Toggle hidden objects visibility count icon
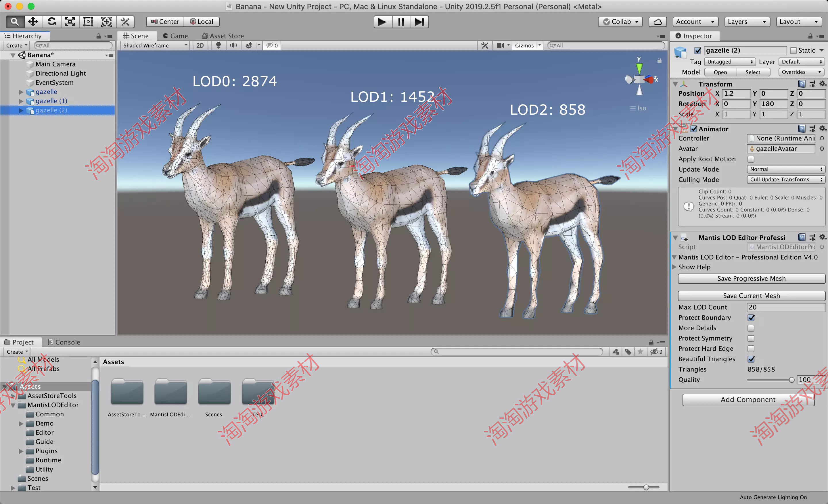 pos(272,45)
